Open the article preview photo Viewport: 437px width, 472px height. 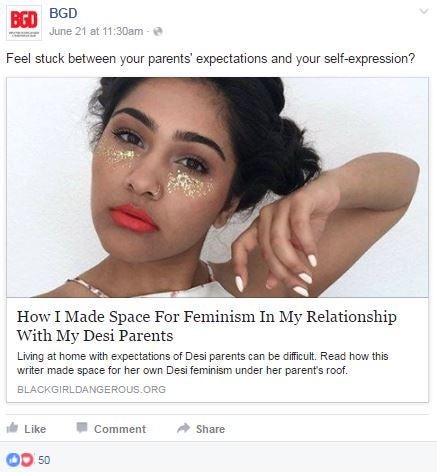(217, 187)
